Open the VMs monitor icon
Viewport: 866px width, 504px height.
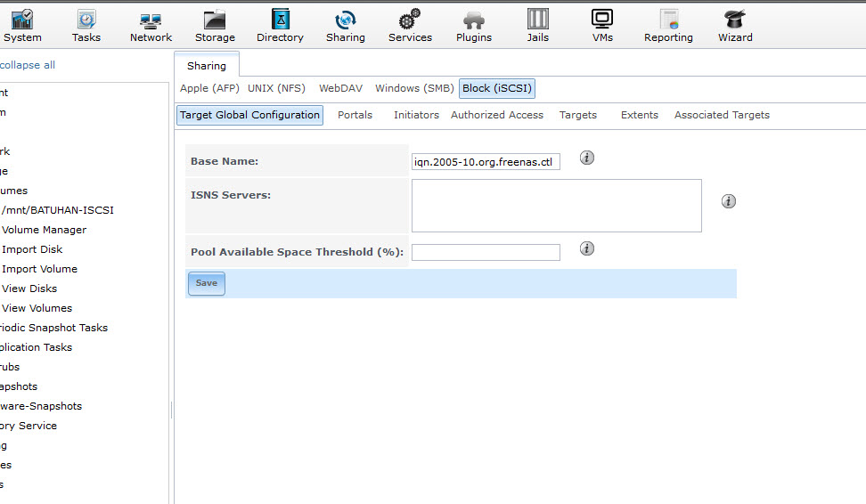pos(602,20)
